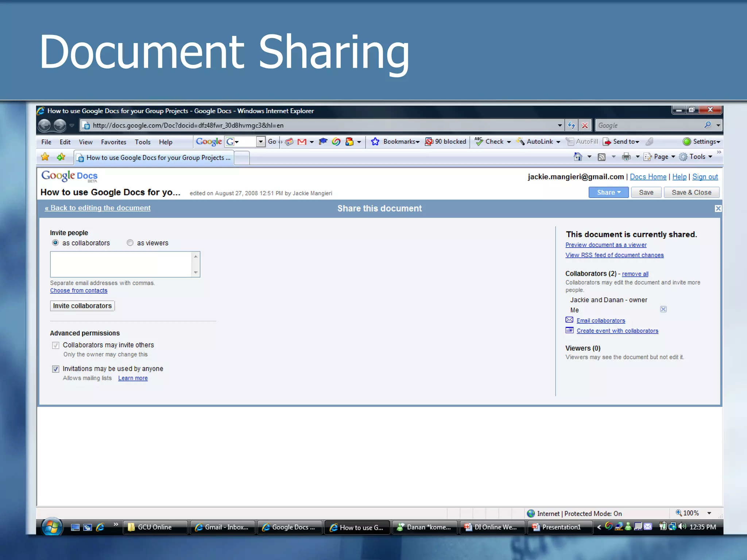Click the Save & Close button

(x=692, y=192)
